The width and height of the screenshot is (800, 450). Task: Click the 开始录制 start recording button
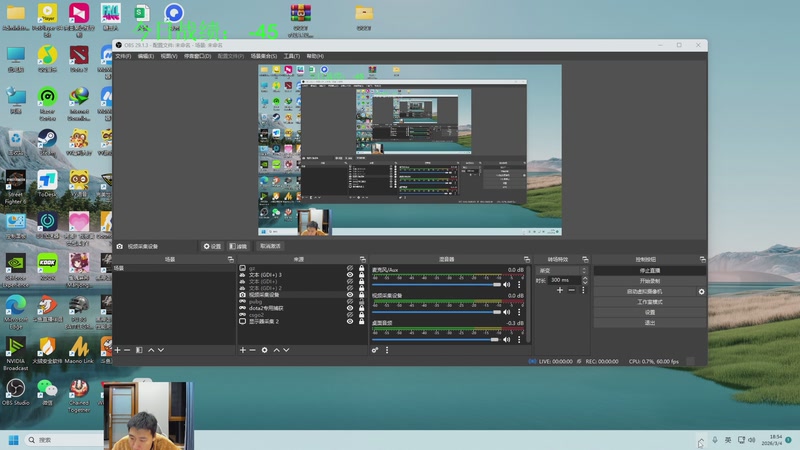pyautogui.click(x=650, y=281)
